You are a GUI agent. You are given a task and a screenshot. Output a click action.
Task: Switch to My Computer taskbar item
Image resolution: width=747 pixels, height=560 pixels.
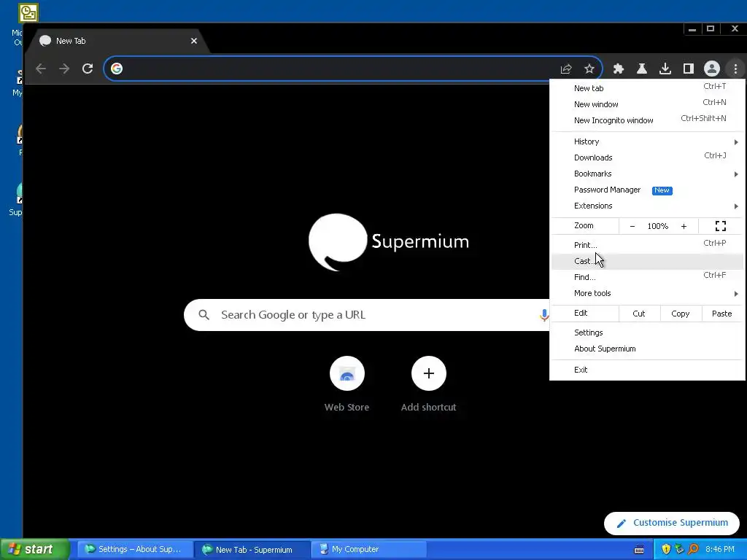(369, 550)
